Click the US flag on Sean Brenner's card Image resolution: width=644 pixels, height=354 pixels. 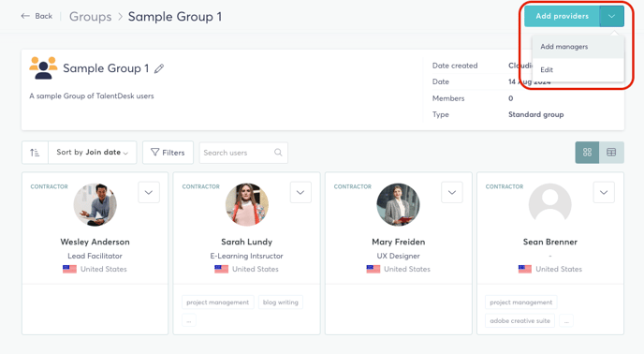point(525,269)
